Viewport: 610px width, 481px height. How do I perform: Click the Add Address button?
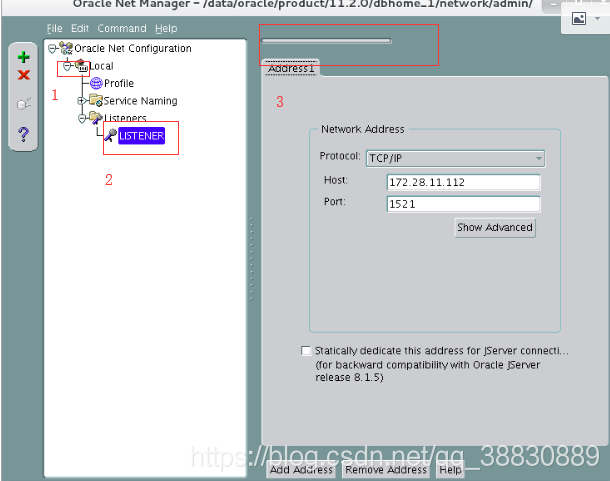(301, 470)
